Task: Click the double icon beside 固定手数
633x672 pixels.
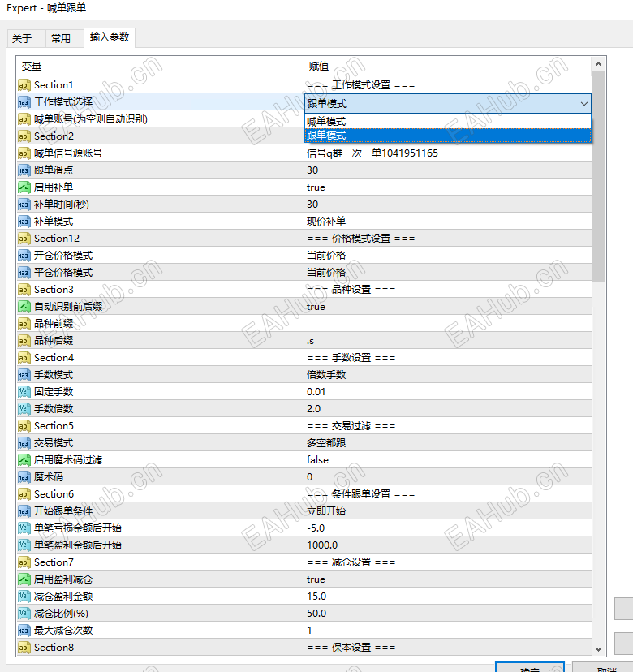Action: coord(24,392)
